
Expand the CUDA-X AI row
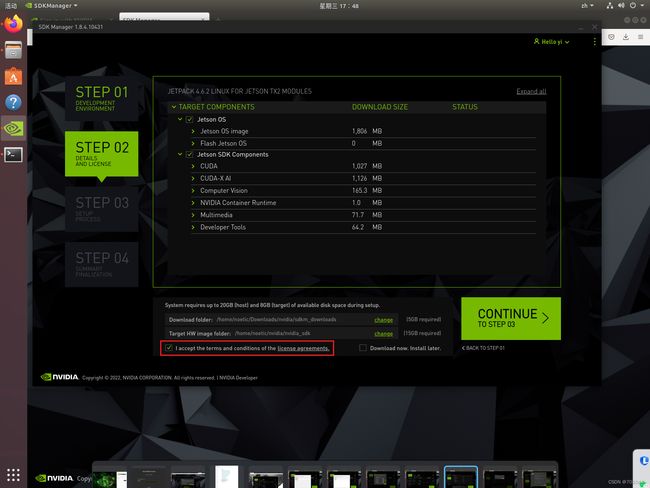(193, 178)
